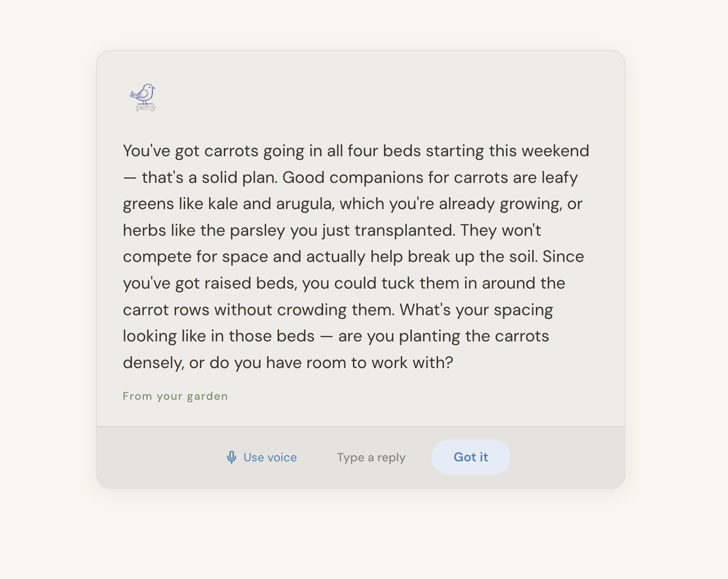Screen dimensions: 728x579
Task: Click the word 'spacing' in the message
Action: (523, 310)
